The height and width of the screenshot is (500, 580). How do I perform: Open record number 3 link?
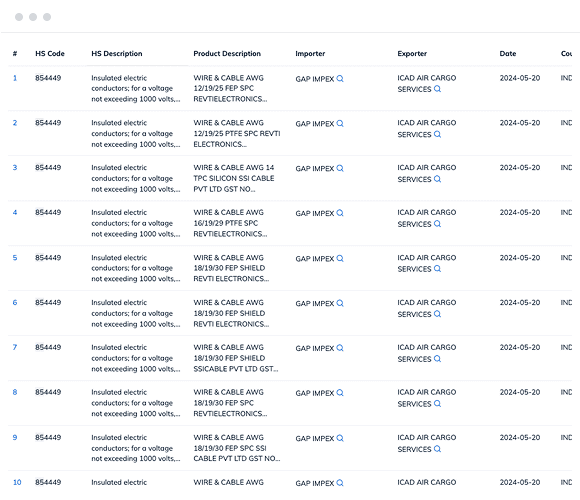click(15, 168)
